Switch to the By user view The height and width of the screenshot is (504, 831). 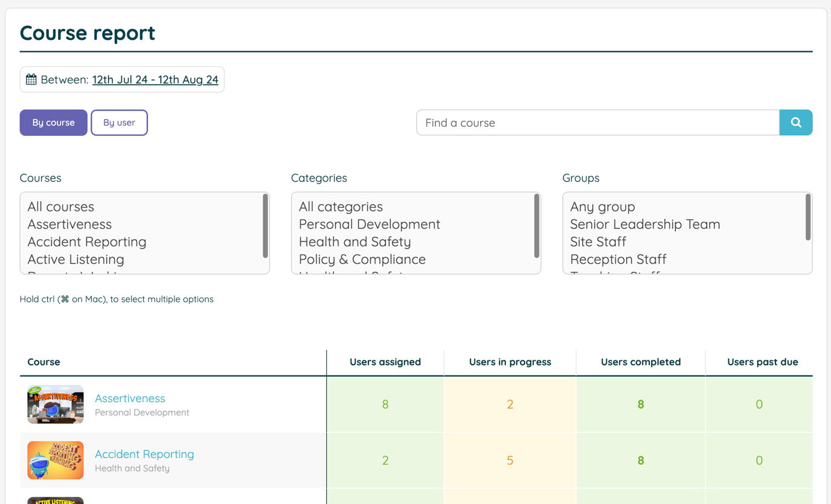[119, 123]
